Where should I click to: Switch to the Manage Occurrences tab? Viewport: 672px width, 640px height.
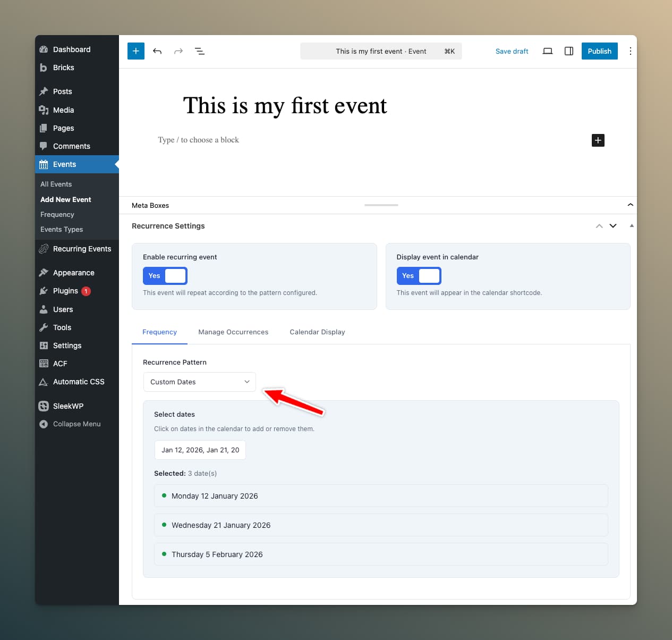(233, 332)
